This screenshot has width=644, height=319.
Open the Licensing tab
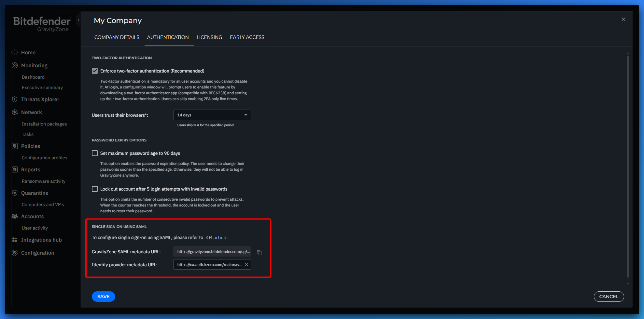(x=209, y=37)
